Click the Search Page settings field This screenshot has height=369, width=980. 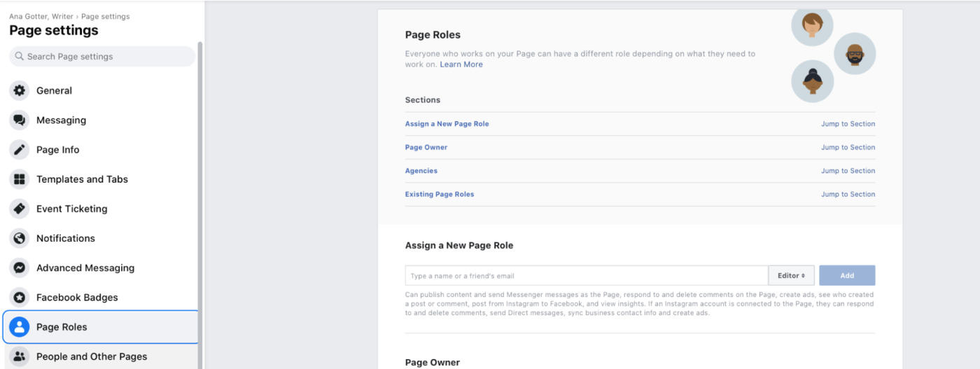click(x=105, y=57)
